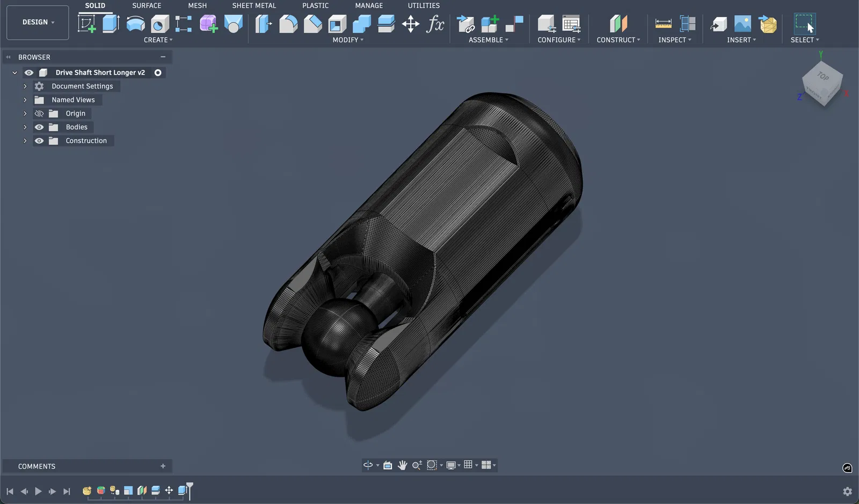The height and width of the screenshot is (504, 859).
Task: Collapse the Browser panel with minus button
Action: coord(163,57)
